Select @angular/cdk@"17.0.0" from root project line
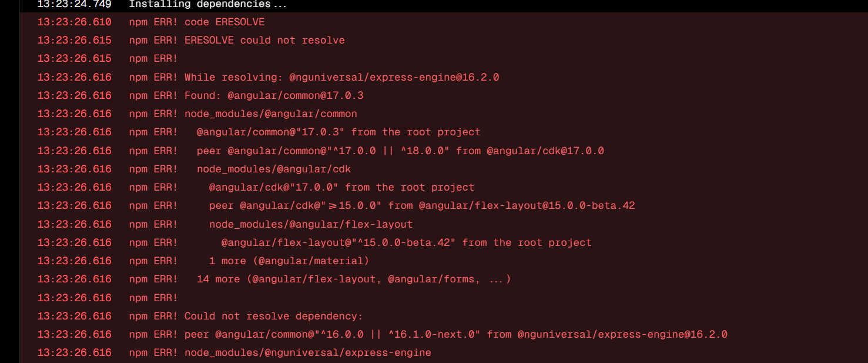This screenshot has height=363, width=868. point(341,187)
